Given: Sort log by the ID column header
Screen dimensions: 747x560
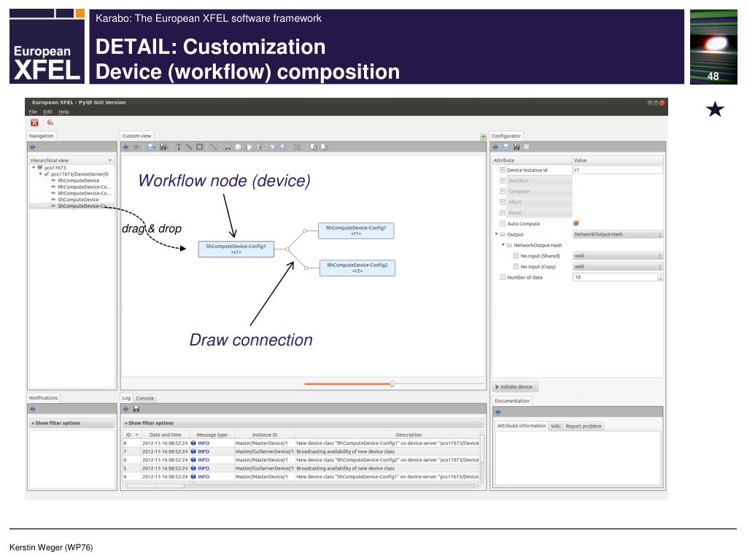Looking at the screenshot, I should pos(131,435).
